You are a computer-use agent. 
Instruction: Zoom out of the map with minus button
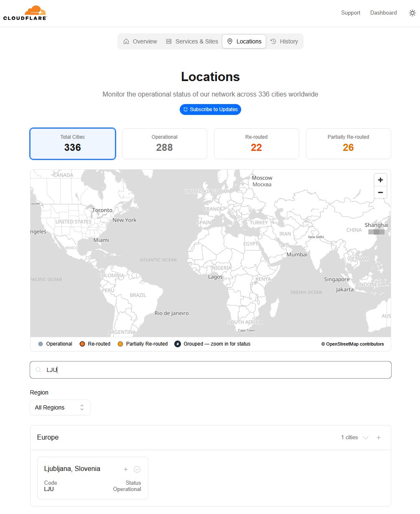380,192
